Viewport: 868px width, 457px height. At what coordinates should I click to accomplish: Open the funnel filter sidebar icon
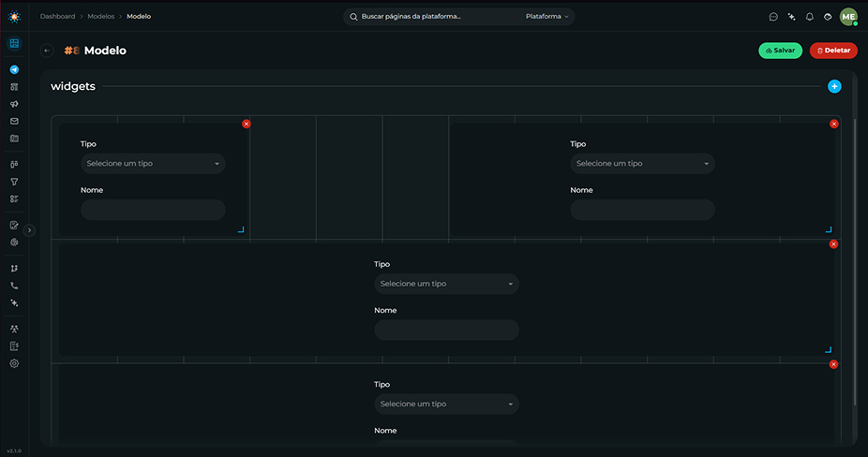click(14, 182)
